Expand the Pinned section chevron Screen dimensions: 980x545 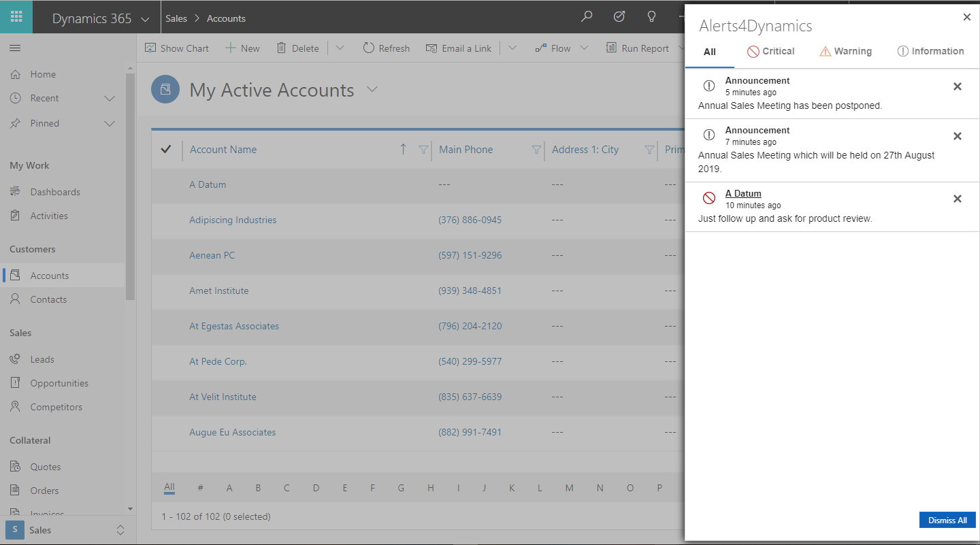click(x=110, y=124)
